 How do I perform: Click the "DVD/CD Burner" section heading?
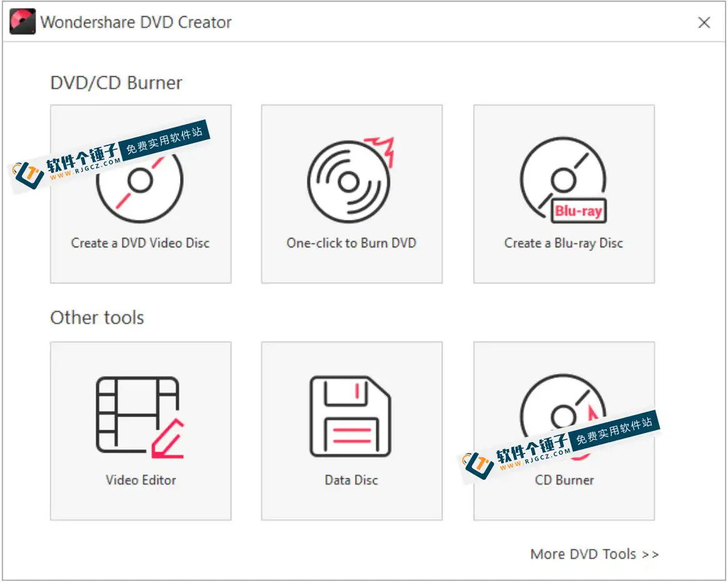116,83
